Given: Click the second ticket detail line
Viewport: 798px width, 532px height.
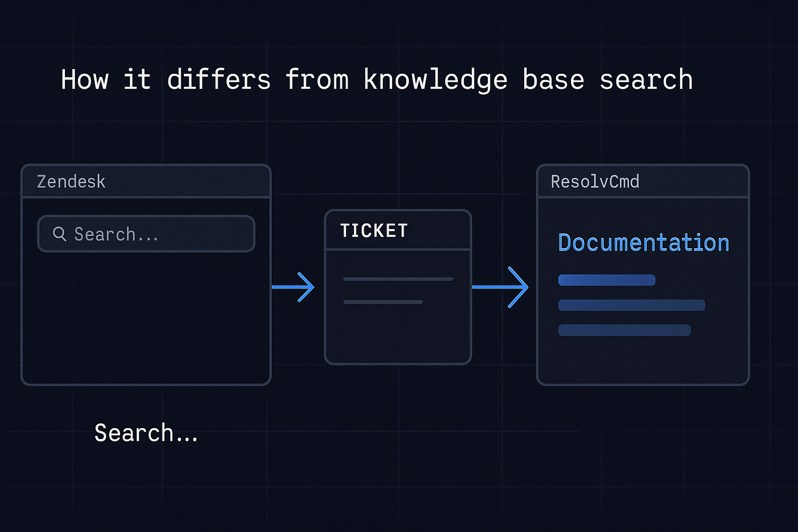Looking at the screenshot, I should [383, 302].
